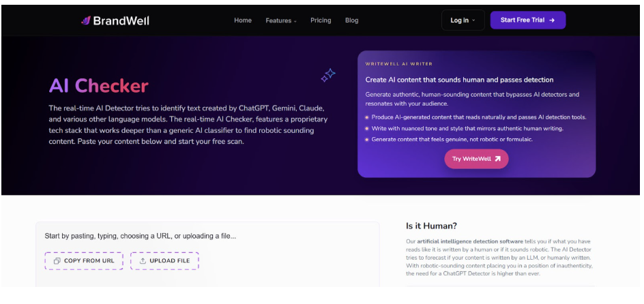The width and height of the screenshot is (644, 304).
Task: Navigate to the Blog
Action: click(351, 20)
